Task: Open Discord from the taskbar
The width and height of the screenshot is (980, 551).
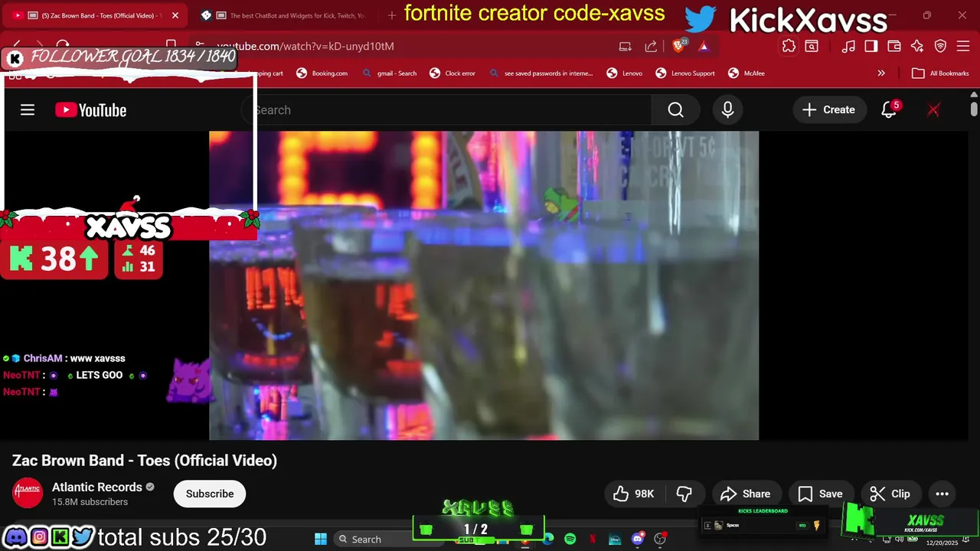Action: [638, 539]
